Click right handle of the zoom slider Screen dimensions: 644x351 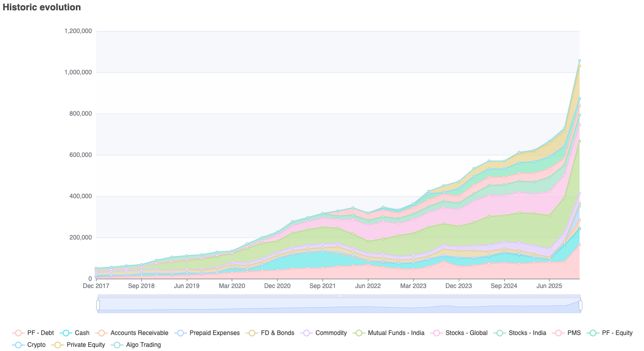tap(581, 305)
